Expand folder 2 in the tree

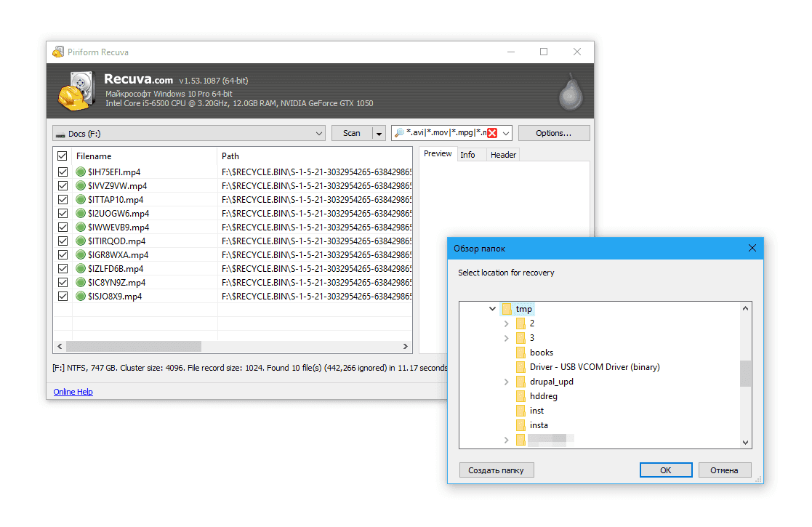(507, 323)
